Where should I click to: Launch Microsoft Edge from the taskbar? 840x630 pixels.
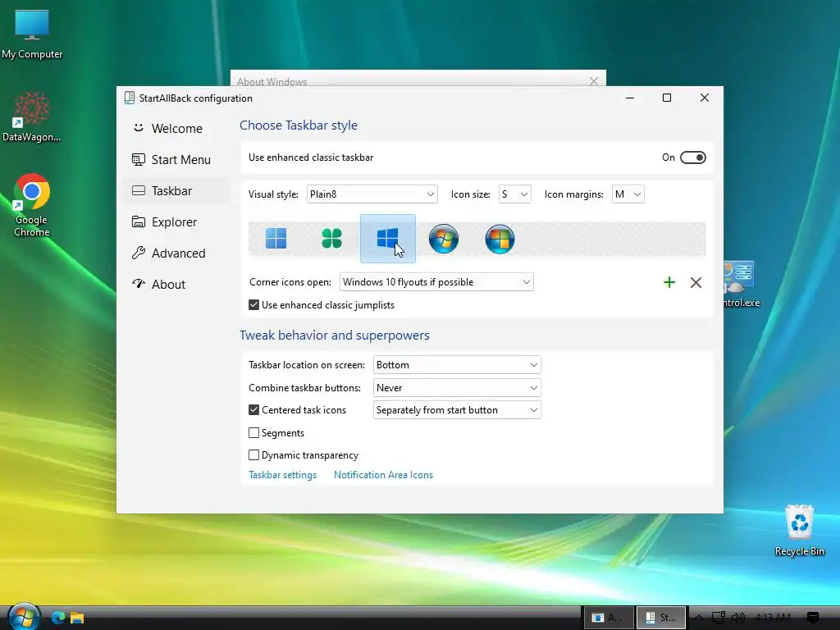point(58,618)
